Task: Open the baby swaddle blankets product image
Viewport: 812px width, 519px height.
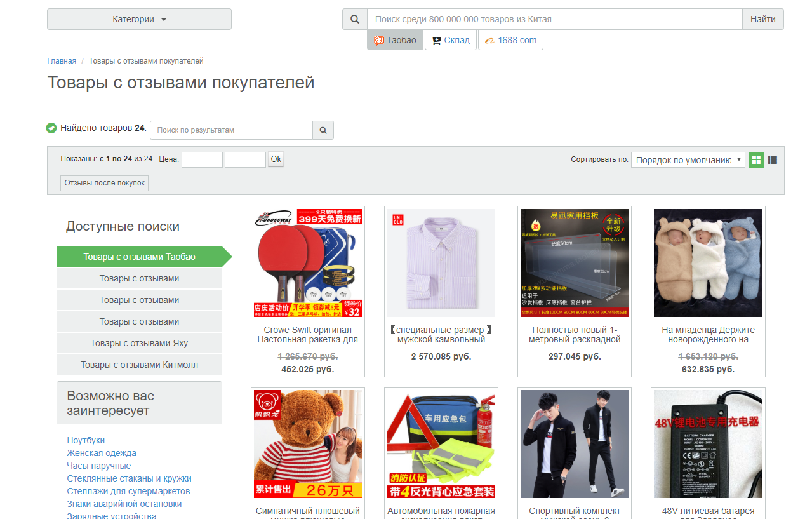Action: (709, 263)
